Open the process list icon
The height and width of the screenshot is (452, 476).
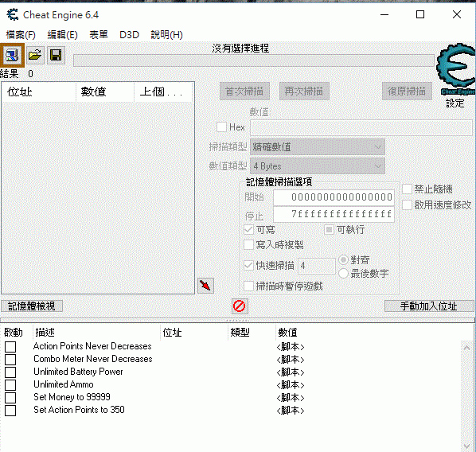12,55
